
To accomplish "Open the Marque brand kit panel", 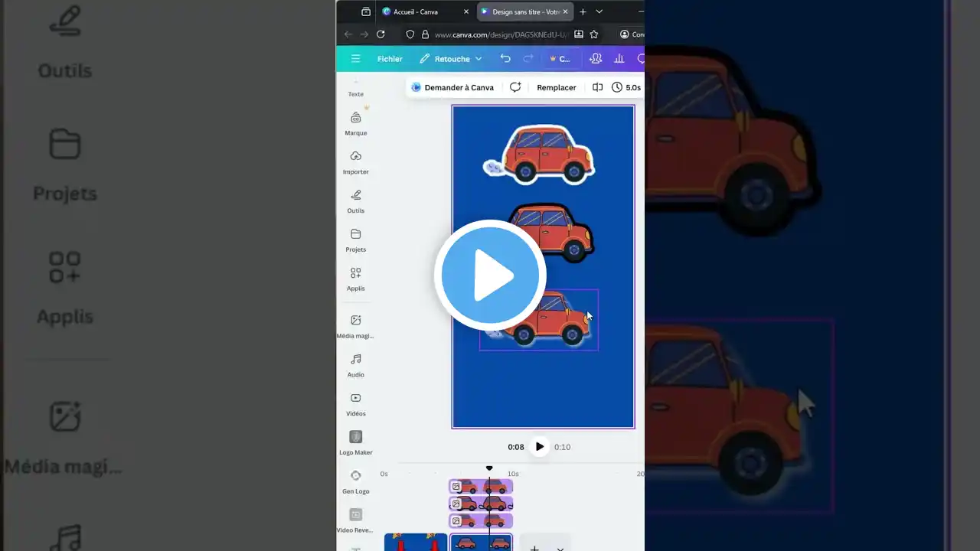I will 355,122.
